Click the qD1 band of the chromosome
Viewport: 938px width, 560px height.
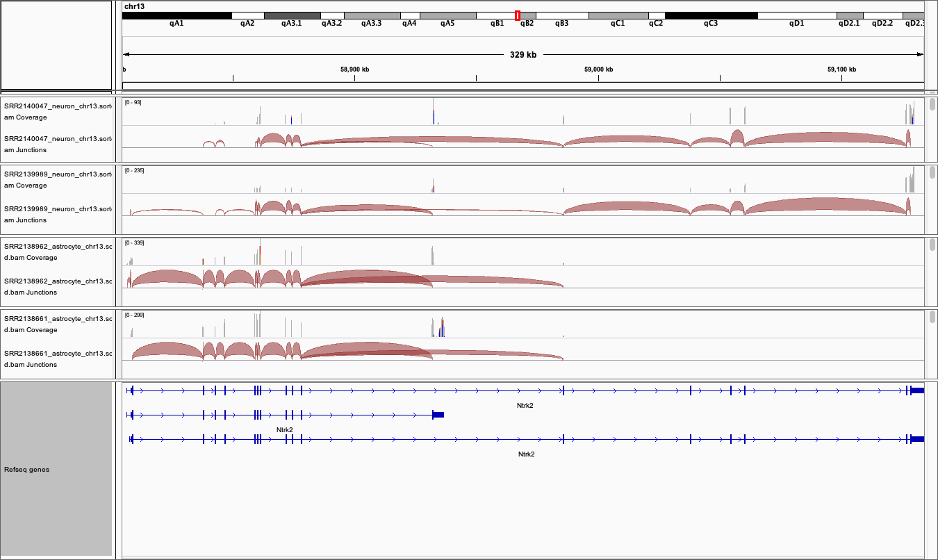point(796,15)
